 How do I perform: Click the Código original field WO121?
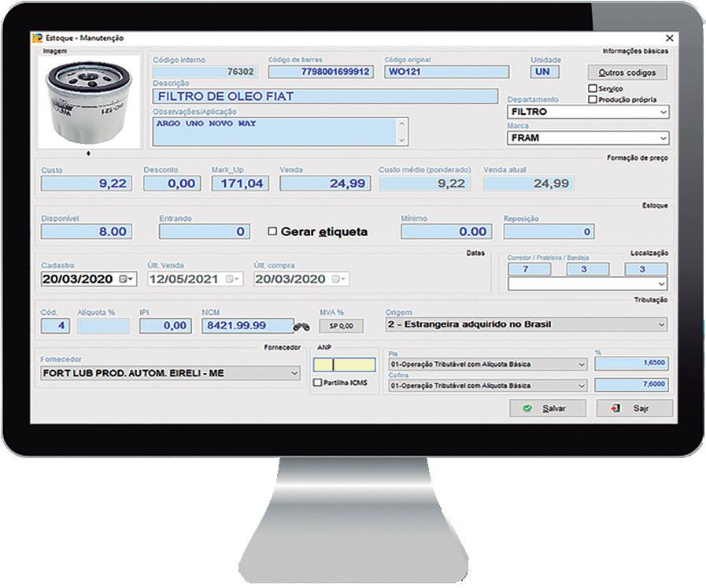point(446,72)
